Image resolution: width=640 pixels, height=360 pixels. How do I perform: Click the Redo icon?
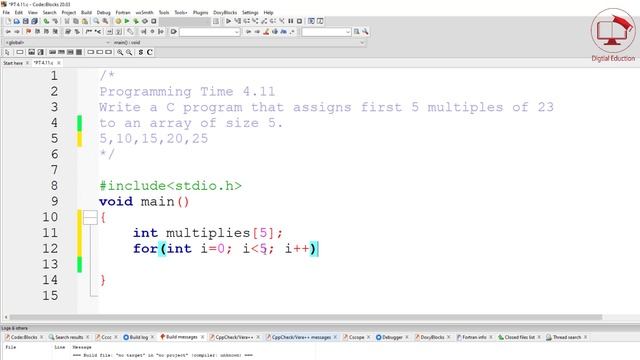(55, 21)
